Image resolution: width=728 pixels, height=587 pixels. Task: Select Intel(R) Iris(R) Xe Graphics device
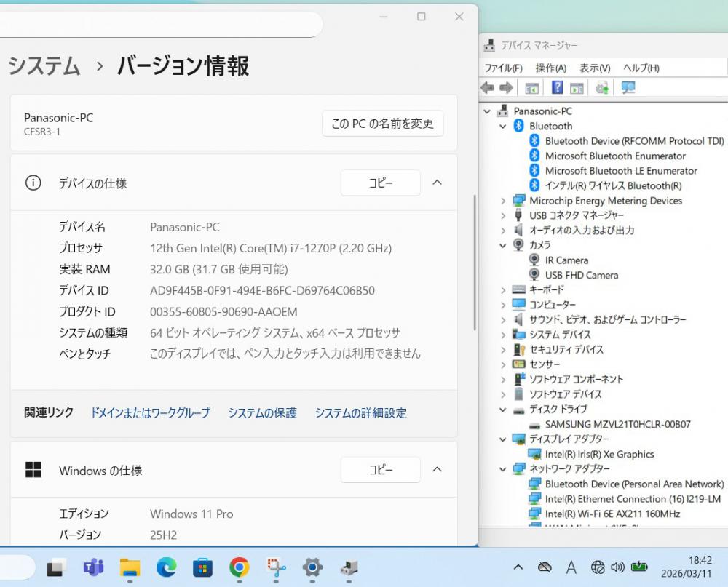599,454
